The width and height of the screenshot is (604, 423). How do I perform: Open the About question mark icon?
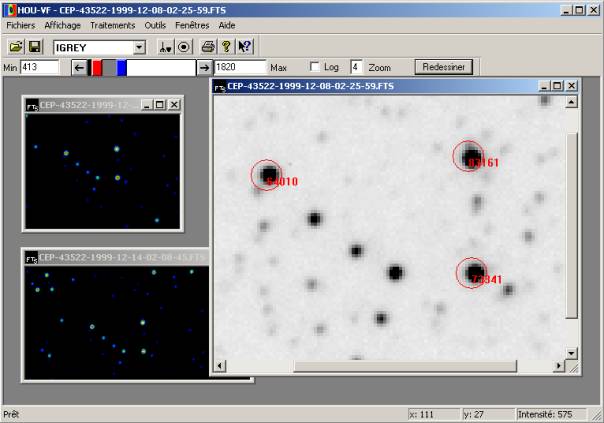pos(226,47)
